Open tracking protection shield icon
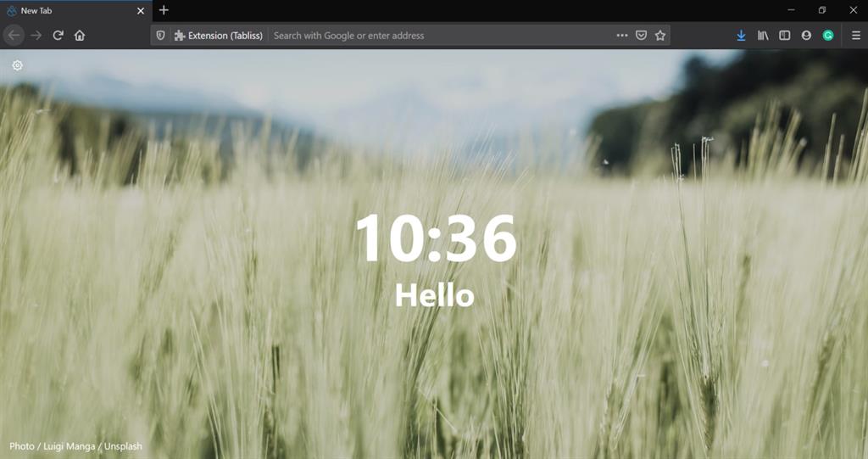This screenshot has width=868, height=459. pyautogui.click(x=160, y=36)
